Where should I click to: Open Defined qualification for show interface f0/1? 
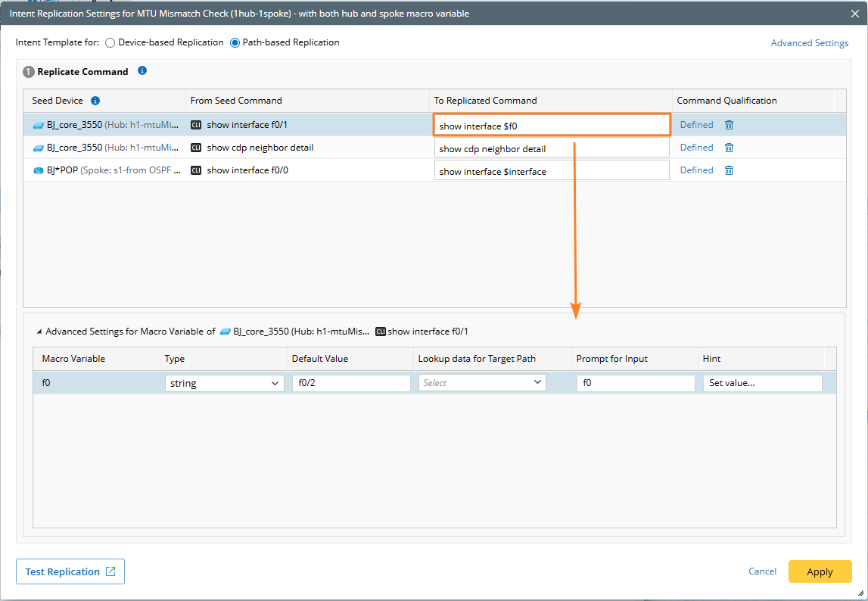(696, 125)
